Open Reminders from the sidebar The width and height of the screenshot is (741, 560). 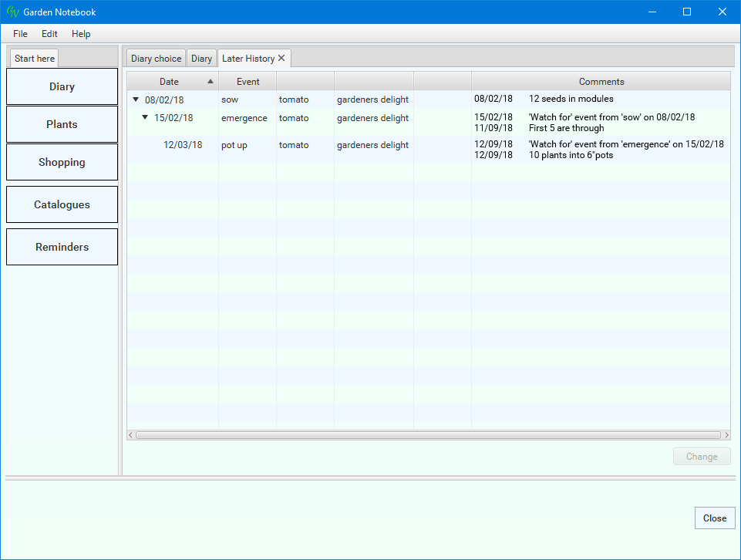[x=62, y=247]
